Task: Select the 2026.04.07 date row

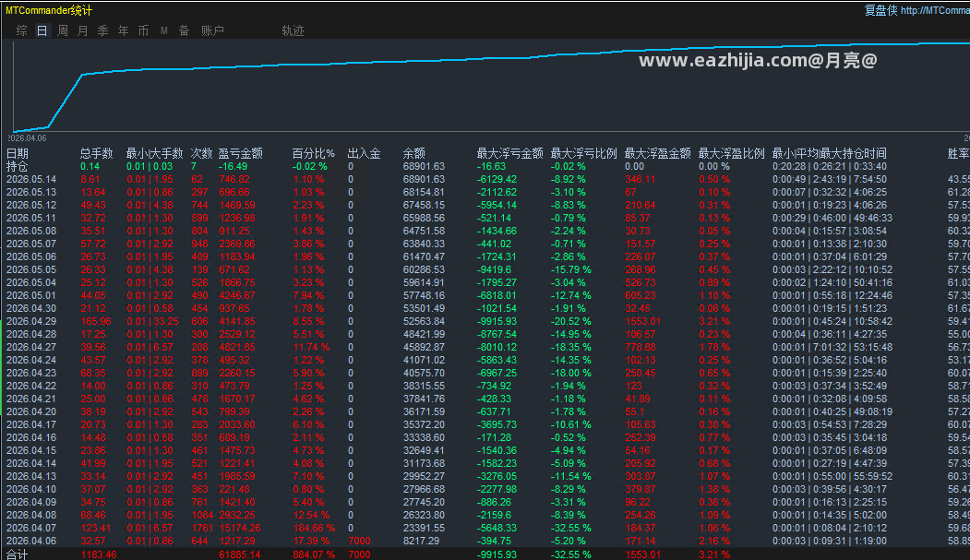Action: tap(31, 528)
